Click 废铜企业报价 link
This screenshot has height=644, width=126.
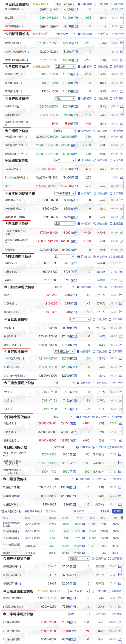[x=41, y=4]
